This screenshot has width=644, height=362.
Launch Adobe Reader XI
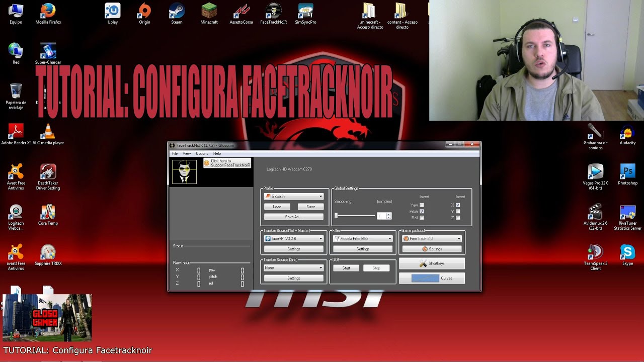(x=16, y=134)
